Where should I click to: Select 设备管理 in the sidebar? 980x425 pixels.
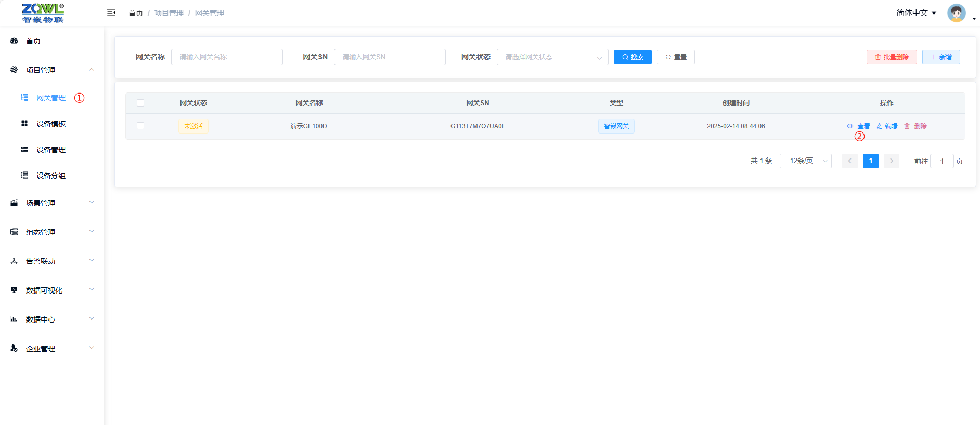click(x=51, y=150)
